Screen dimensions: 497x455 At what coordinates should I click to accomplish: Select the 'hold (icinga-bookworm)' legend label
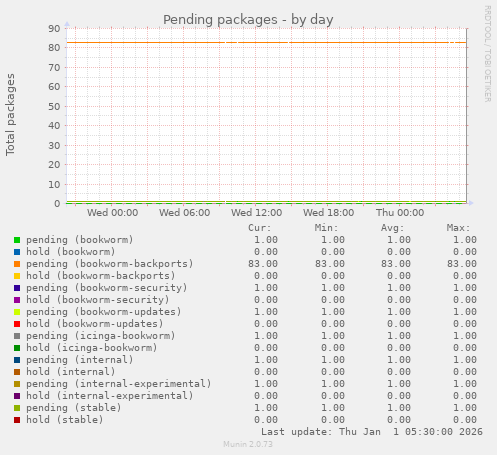tap(92, 348)
